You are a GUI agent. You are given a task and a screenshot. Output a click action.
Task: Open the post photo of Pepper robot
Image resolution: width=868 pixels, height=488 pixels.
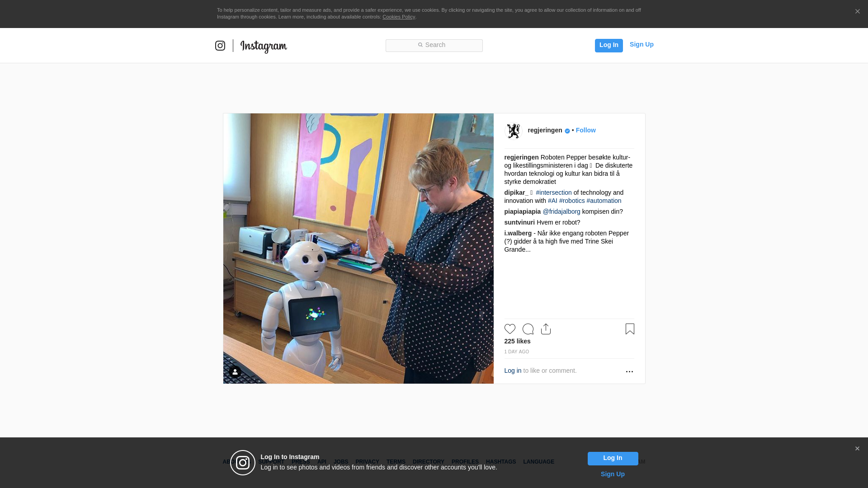359,249
